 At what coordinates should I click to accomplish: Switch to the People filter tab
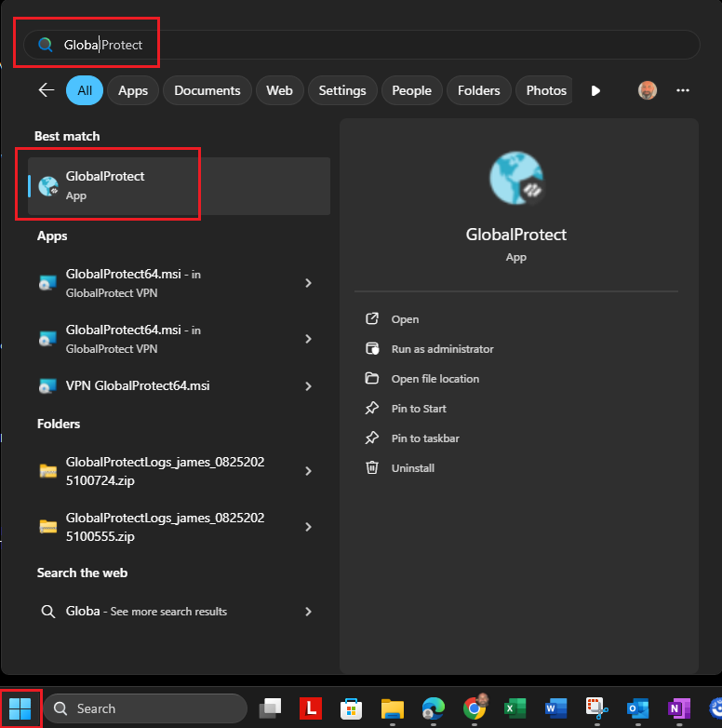click(411, 90)
